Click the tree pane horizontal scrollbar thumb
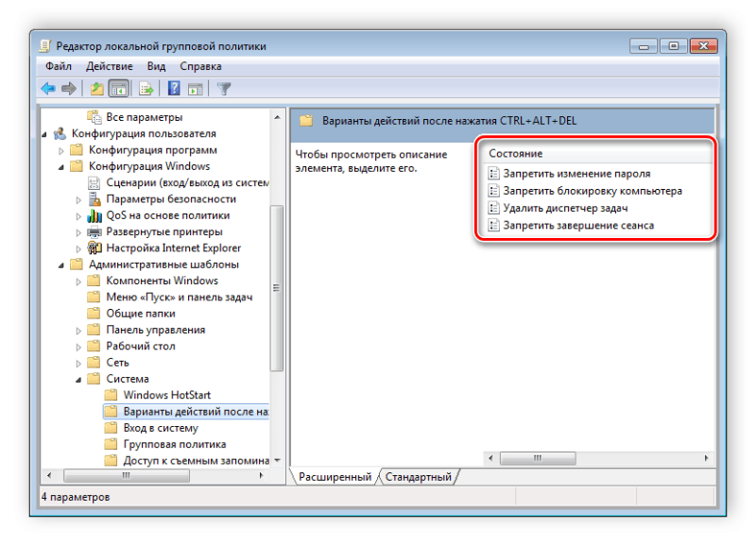Screen dimensions: 756x546 127,476
